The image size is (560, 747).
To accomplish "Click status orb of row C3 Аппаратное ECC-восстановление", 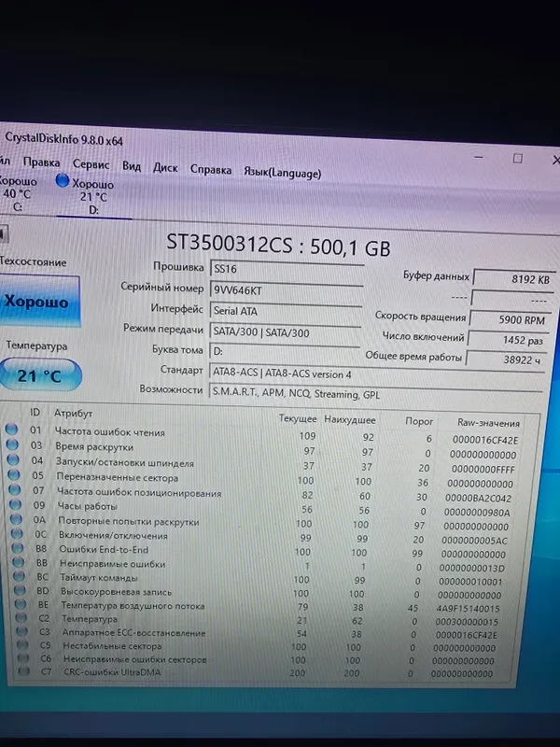I will (x=21, y=631).
